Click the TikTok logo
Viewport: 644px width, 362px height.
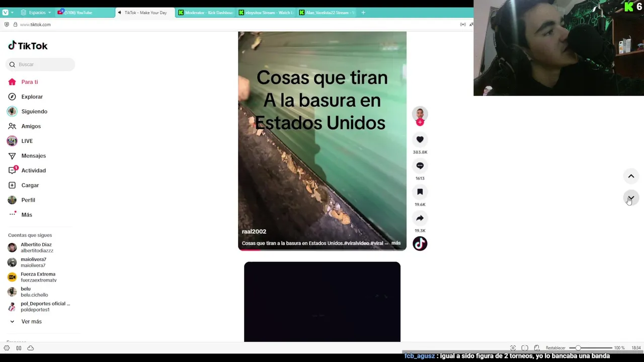(28, 46)
